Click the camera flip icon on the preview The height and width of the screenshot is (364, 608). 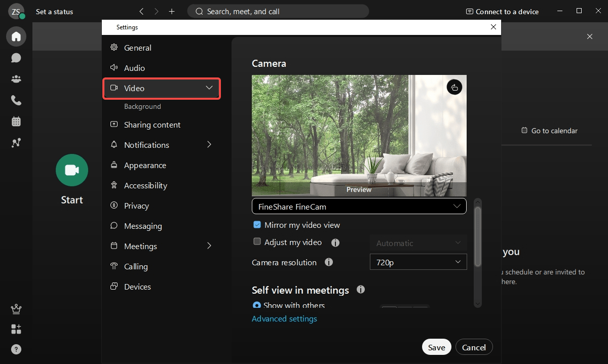point(454,87)
